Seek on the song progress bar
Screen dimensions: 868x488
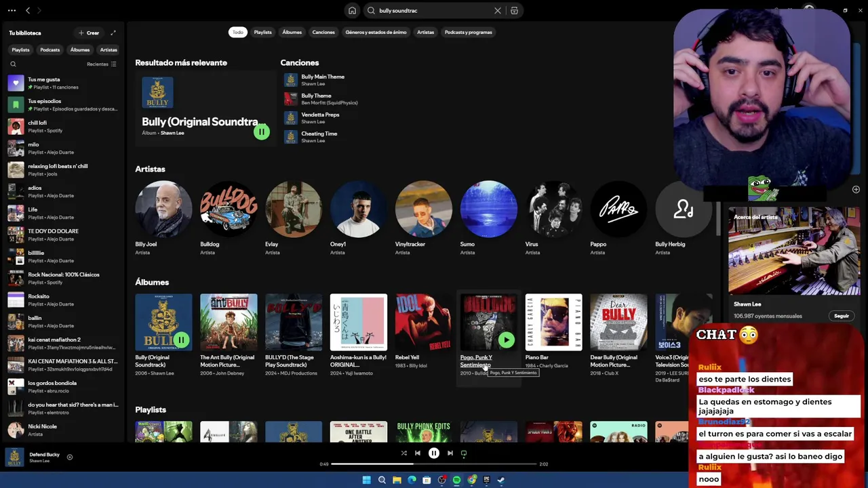[x=434, y=464]
